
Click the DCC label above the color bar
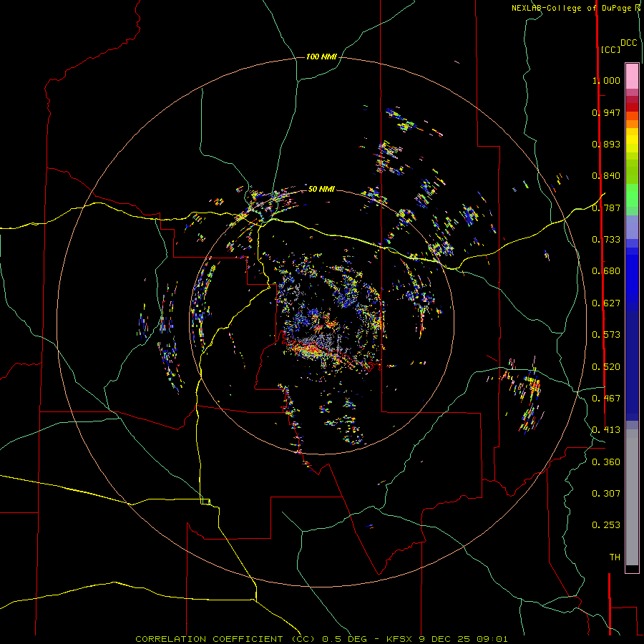(x=629, y=43)
